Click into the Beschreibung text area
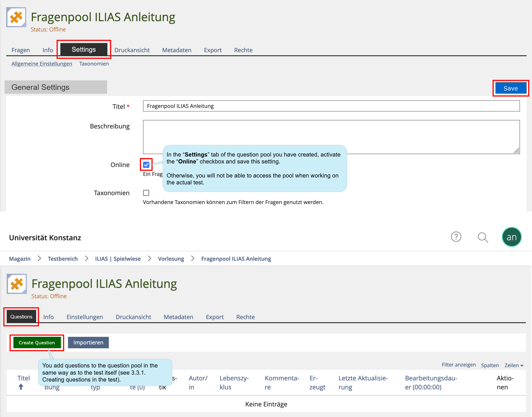 (x=331, y=137)
